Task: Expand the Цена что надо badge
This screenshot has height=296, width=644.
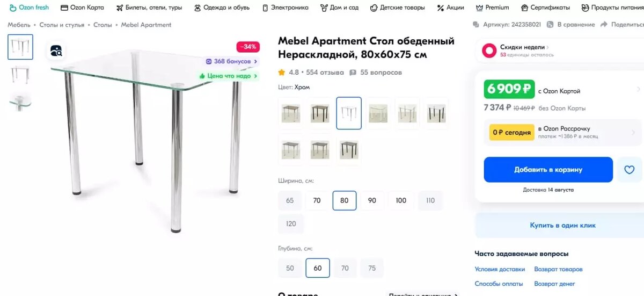Action: pos(229,76)
